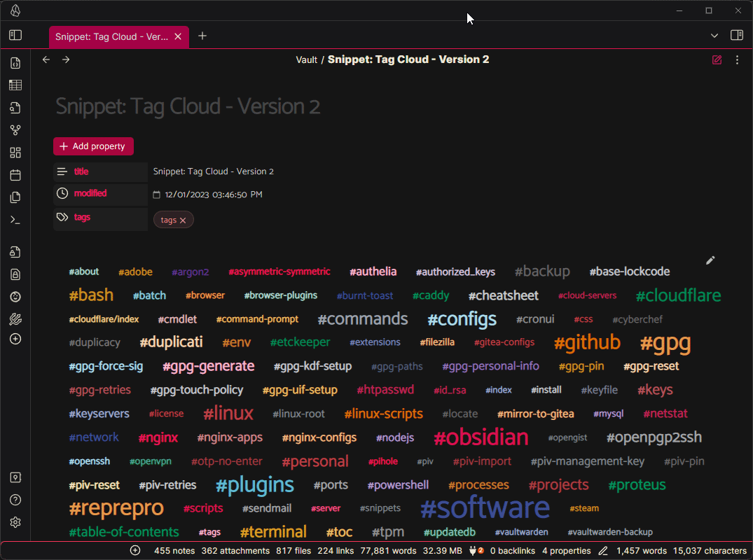Open the note's more options menu

click(x=737, y=60)
